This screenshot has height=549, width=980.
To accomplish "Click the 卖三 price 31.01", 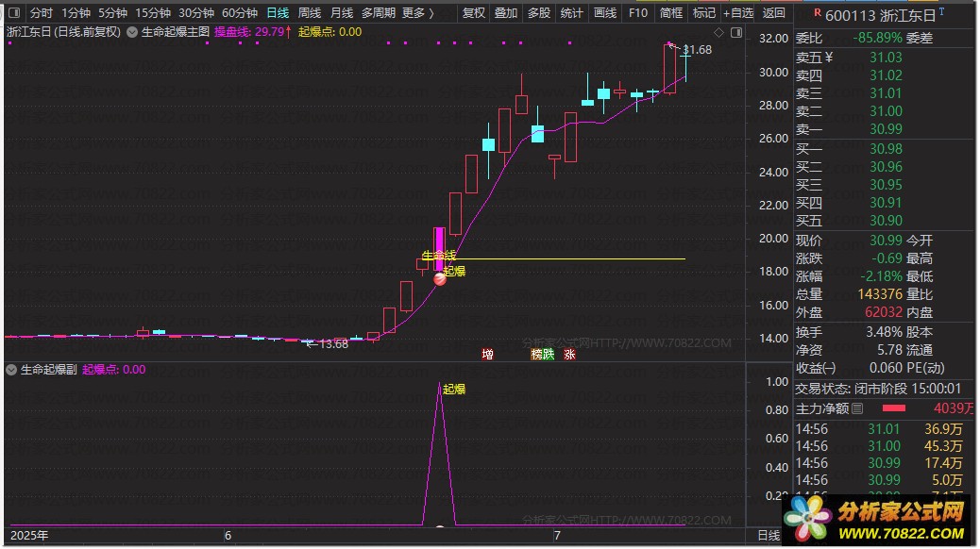I will click(886, 93).
